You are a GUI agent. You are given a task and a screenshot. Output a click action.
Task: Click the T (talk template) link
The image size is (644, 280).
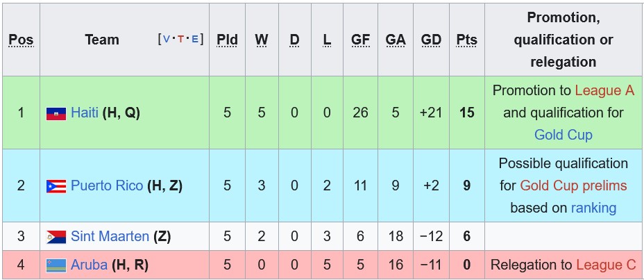(180, 39)
